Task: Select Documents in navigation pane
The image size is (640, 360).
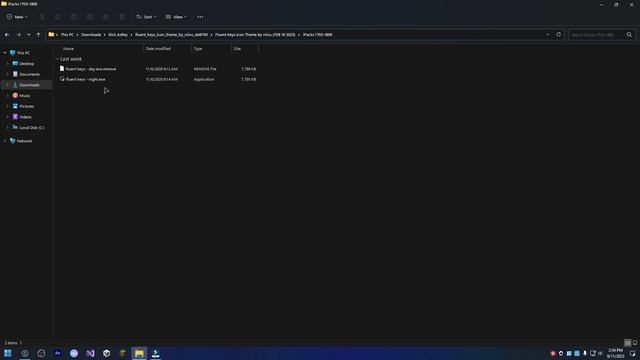Action: point(29,74)
